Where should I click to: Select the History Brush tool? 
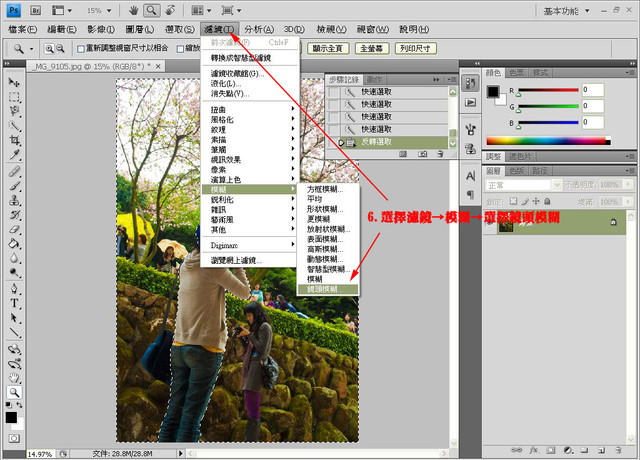pos(14,215)
